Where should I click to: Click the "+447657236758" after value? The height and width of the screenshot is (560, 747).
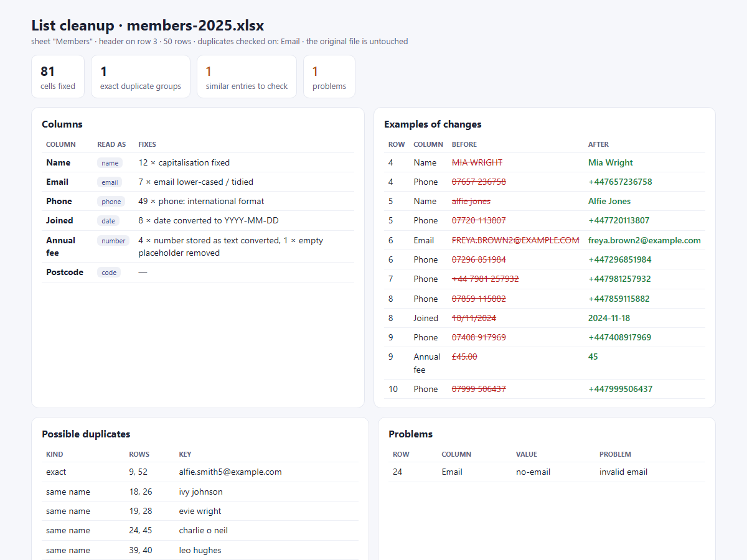620,182
